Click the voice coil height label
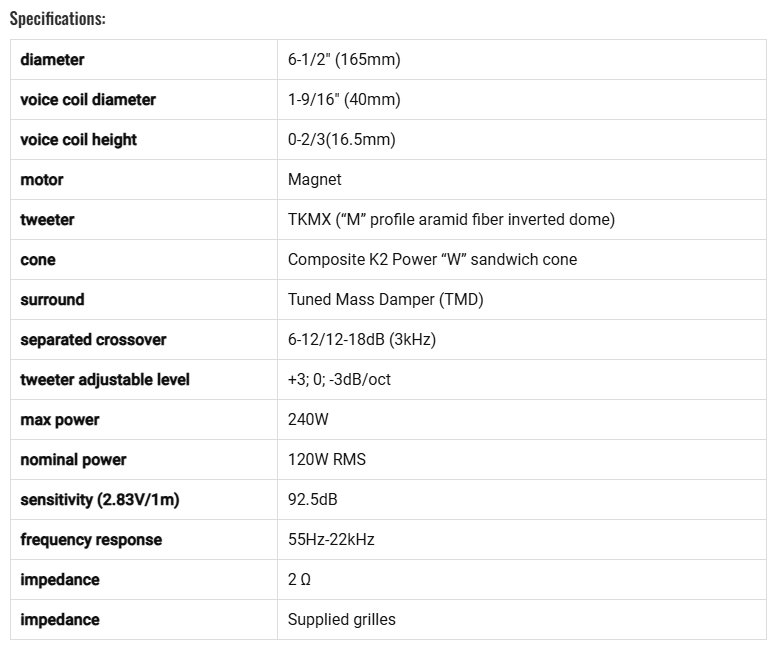Image resolution: width=774 pixels, height=655 pixels. (x=78, y=140)
